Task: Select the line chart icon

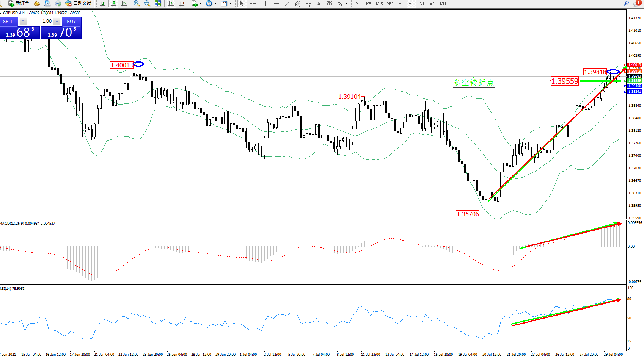Action: point(124,3)
